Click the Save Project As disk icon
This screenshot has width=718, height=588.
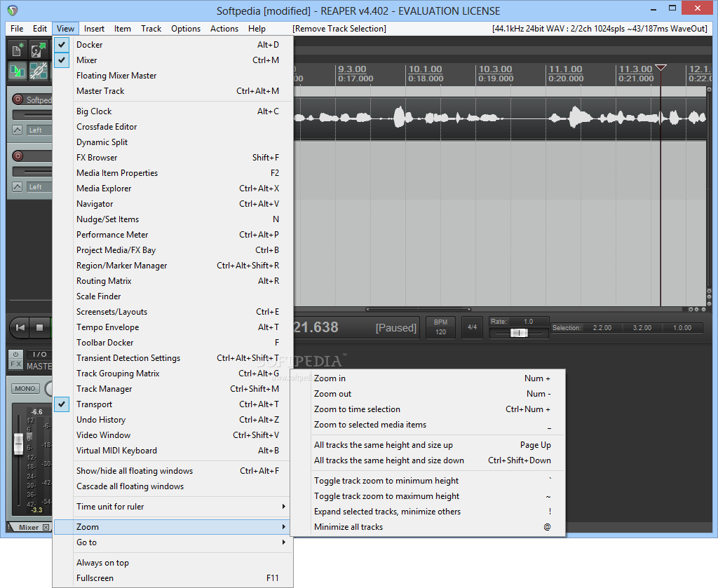point(39,50)
